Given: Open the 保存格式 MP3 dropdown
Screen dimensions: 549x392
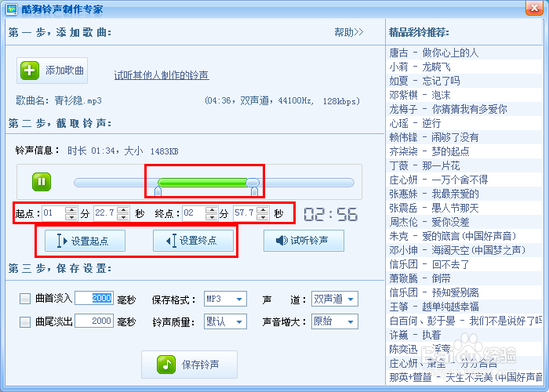Looking at the screenshot, I should tap(226, 299).
